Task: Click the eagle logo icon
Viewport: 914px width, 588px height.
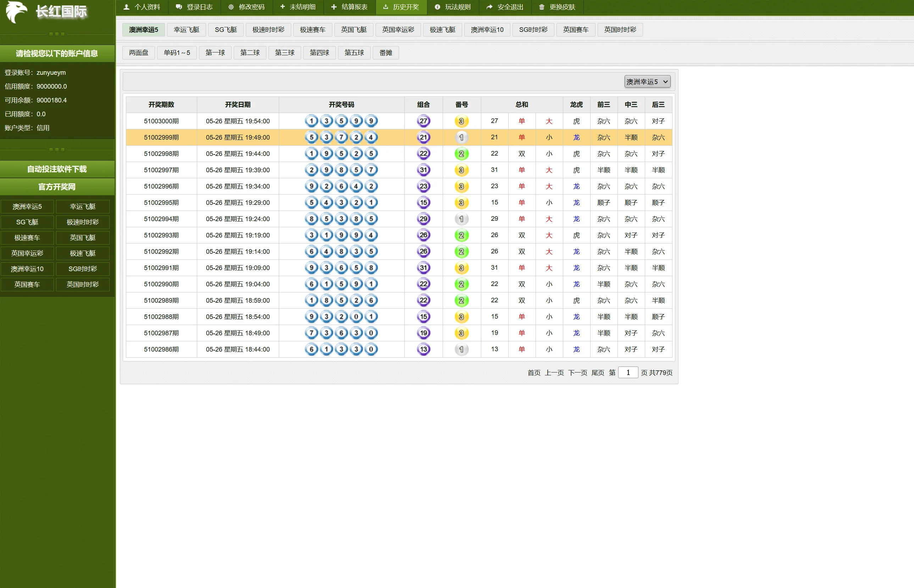Action: click(x=16, y=12)
